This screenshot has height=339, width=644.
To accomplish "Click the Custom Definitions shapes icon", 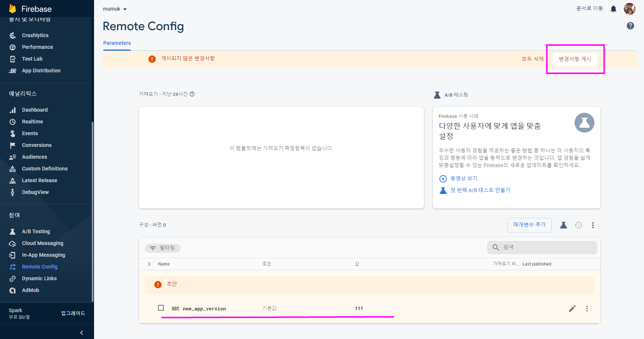I will point(12,169).
